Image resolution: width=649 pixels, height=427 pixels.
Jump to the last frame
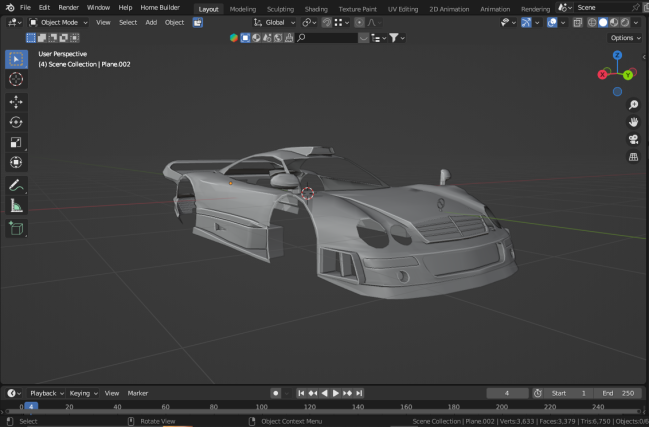pyautogui.click(x=359, y=393)
